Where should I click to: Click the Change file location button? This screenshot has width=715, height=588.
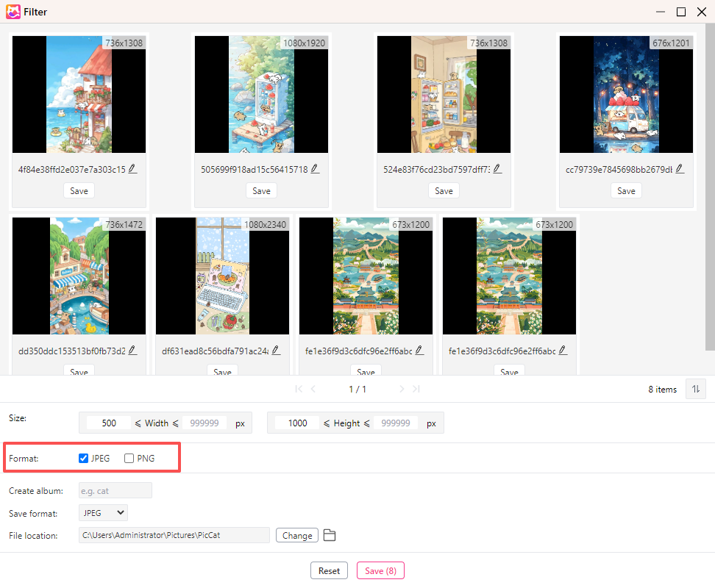[x=297, y=536]
